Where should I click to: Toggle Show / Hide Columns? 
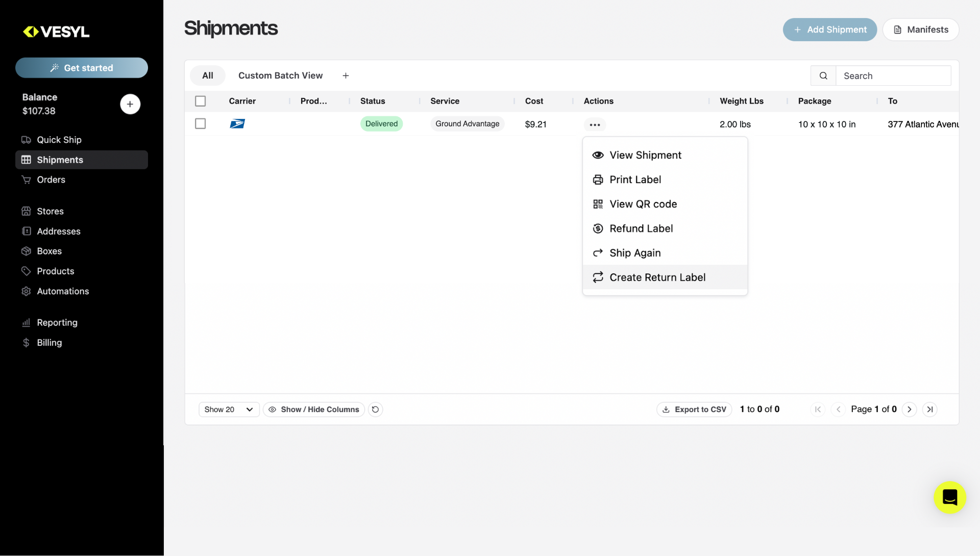point(313,409)
